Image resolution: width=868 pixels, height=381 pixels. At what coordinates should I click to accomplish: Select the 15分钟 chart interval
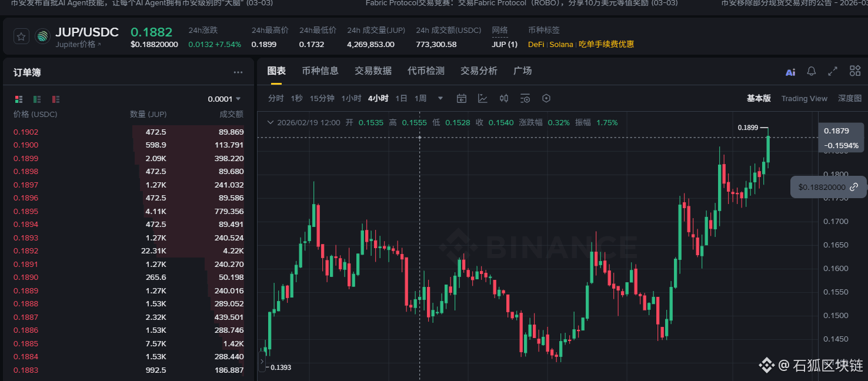coord(322,98)
